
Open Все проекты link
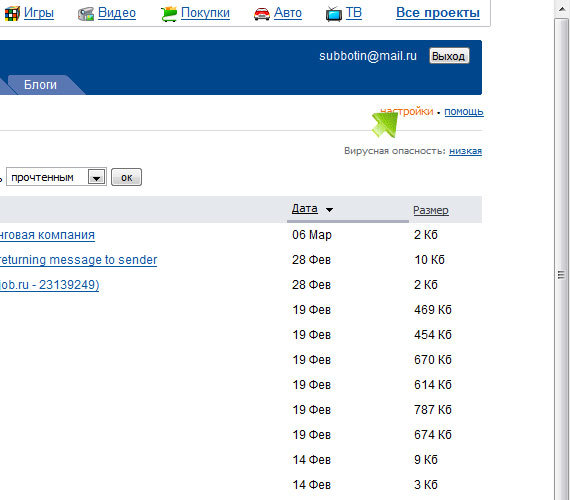pyautogui.click(x=438, y=13)
